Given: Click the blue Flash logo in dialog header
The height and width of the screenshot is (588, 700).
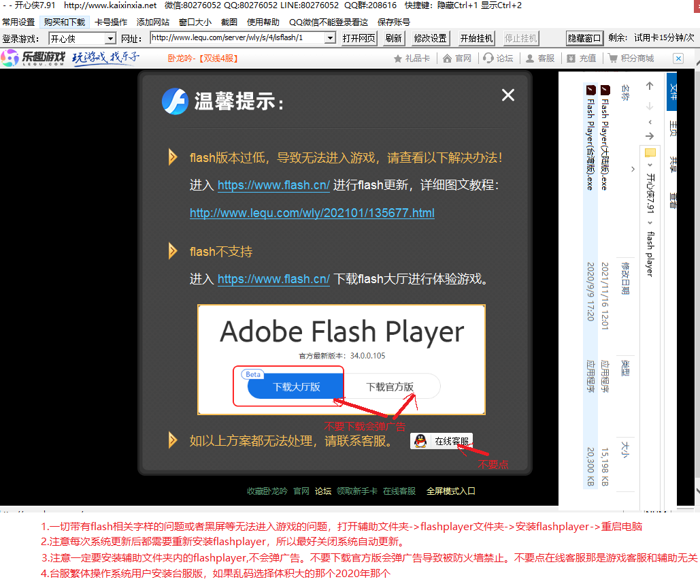Looking at the screenshot, I should pos(175,101).
